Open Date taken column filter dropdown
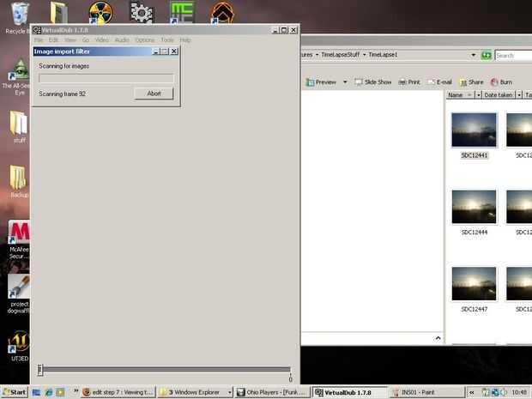The height and width of the screenshot is (399, 532). coord(519,95)
